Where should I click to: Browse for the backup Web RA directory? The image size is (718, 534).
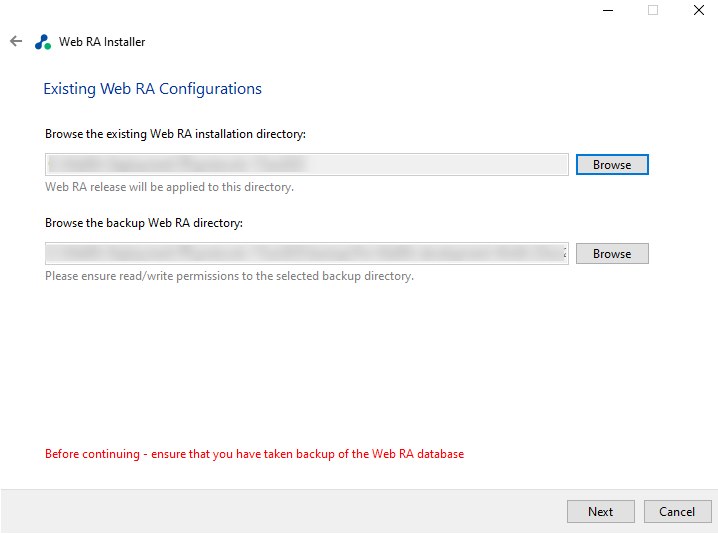(x=612, y=254)
